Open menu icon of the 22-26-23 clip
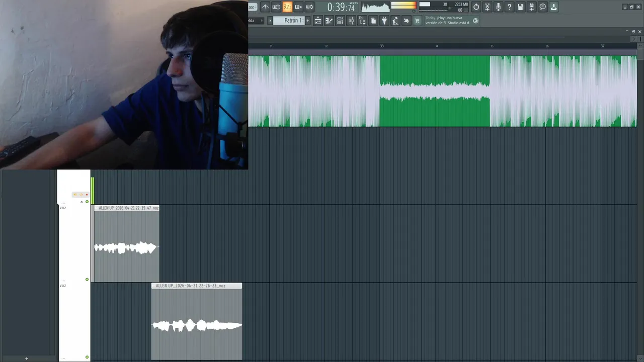This screenshot has height=362, width=644. click(x=153, y=286)
